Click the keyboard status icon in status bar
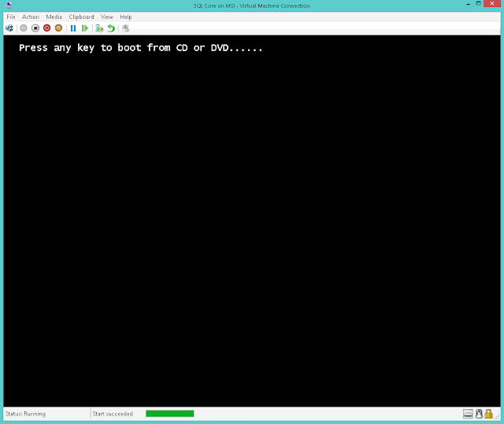Viewport: 504px width, 424px height. [468, 414]
